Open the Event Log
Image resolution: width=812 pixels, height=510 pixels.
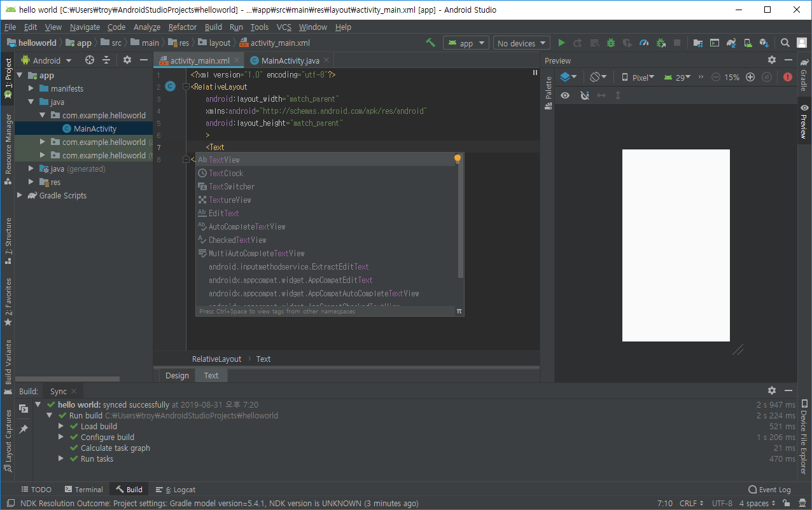770,489
